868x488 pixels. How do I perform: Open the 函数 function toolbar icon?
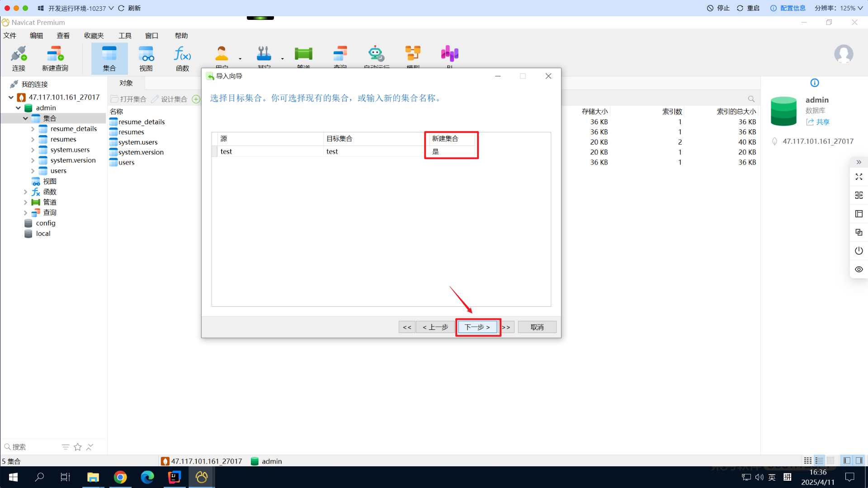click(x=183, y=58)
